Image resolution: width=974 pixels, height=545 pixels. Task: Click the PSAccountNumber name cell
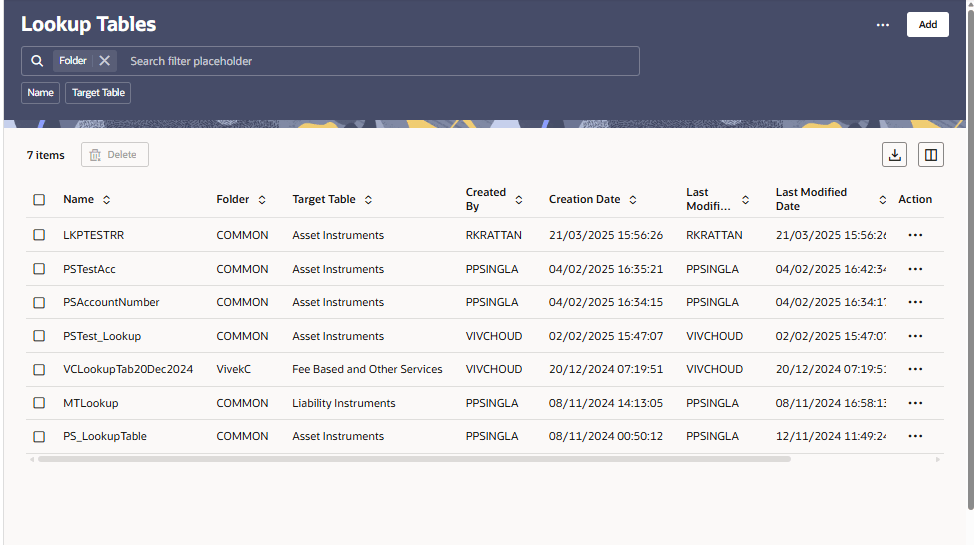pyautogui.click(x=111, y=302)
